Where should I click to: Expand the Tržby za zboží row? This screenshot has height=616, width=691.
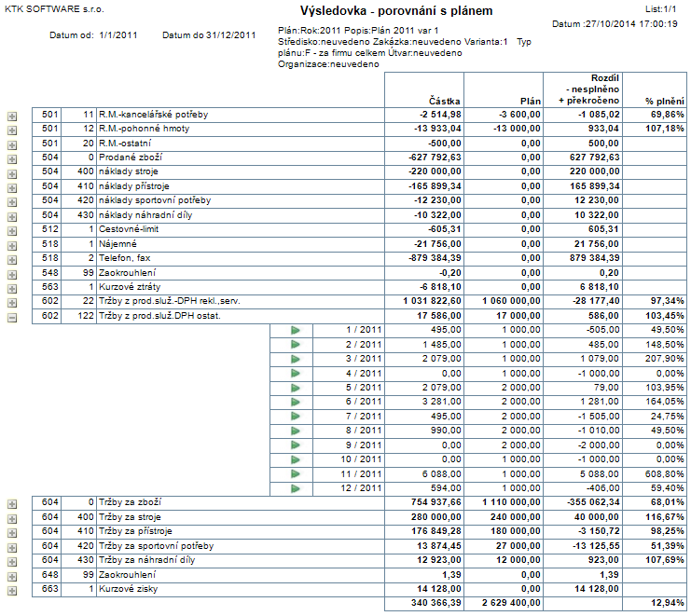click(x=12, y=504)
